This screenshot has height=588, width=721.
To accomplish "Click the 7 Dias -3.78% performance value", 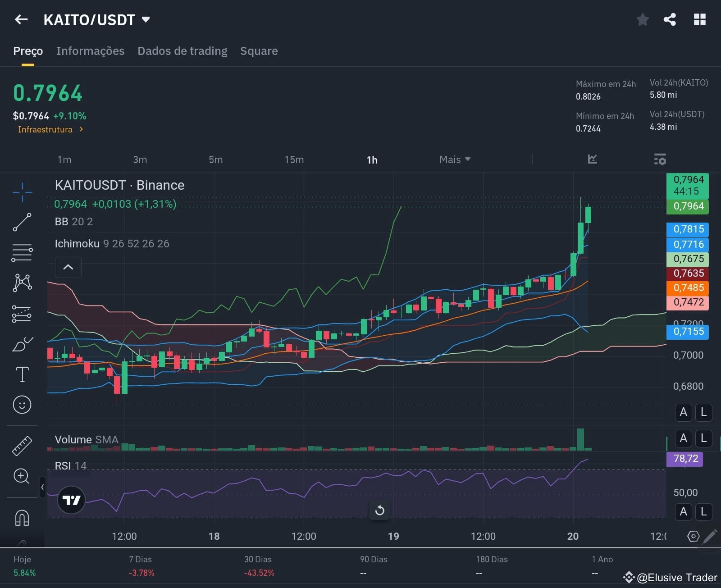I will coord(141,573).
